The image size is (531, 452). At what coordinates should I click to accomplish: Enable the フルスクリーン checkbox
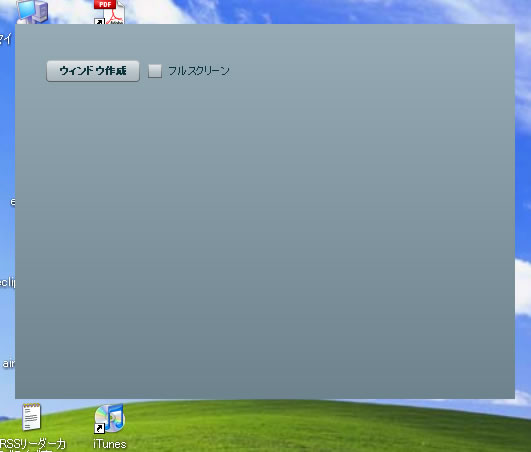[x=155, y=71]
